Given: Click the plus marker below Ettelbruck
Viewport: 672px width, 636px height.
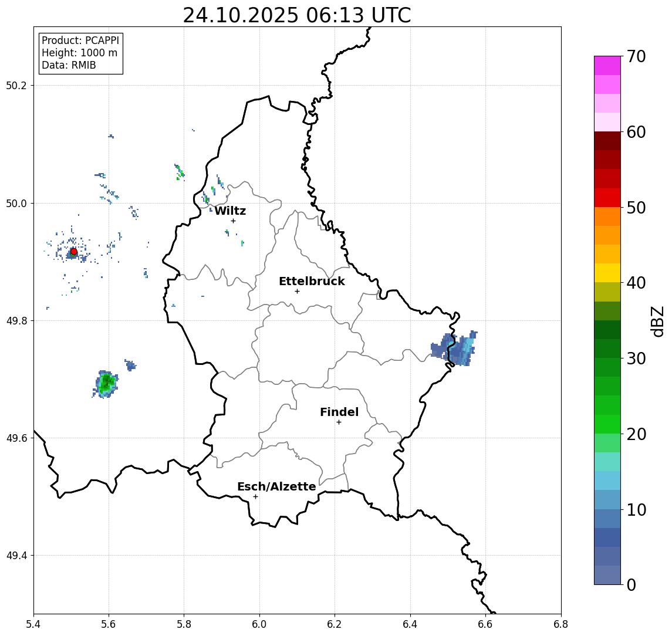Looking at the screenshot, I should (x=297, y=292).
